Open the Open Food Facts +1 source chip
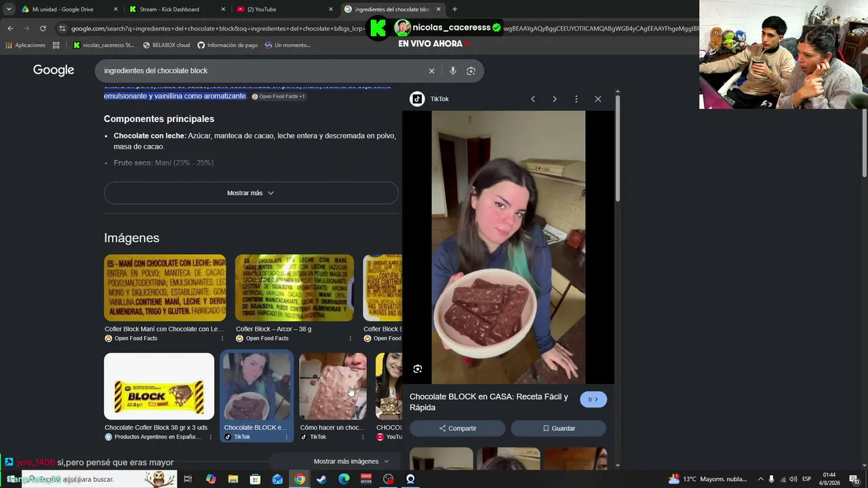868x488 pixels. click(x=278, y=96)
